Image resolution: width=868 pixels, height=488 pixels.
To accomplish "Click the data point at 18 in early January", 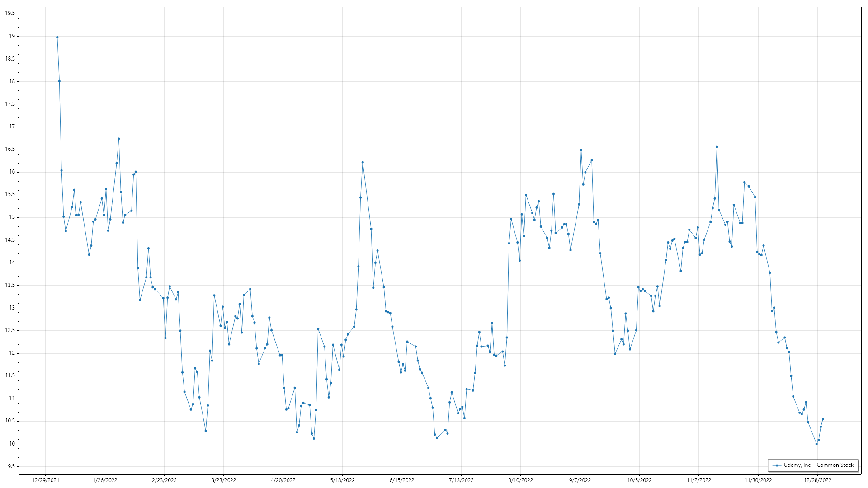I will pyautogui.click(x=59, y=81).
